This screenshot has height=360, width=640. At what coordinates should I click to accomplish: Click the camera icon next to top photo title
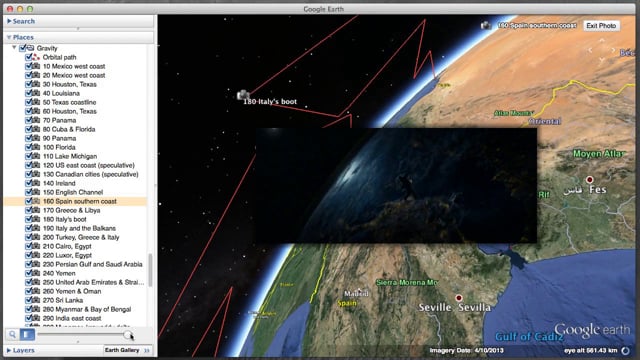(486, 25)
